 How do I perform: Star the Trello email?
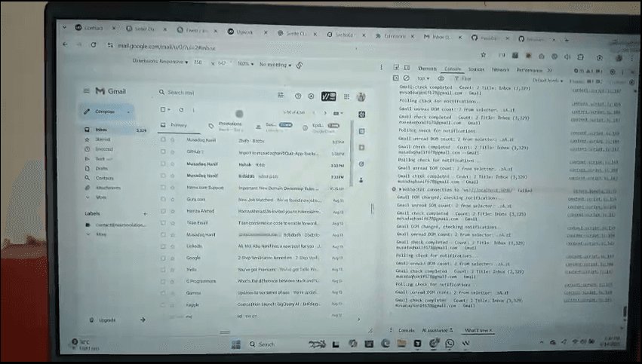point(173,270)
